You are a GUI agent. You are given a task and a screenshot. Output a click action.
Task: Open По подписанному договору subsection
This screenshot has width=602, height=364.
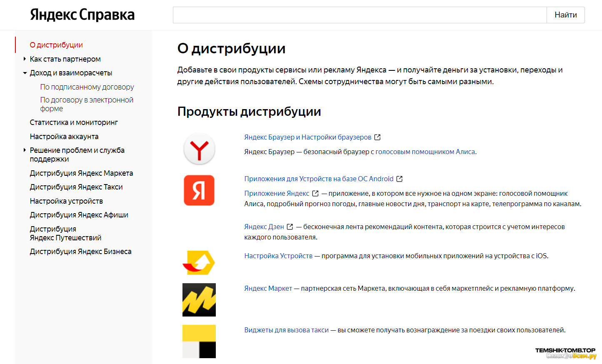(x=87, y=87)
